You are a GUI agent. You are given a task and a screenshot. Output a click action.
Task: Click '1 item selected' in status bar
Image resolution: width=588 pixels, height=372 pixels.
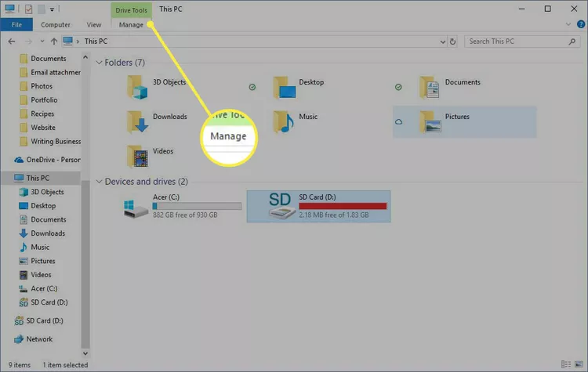tap(65, 365)
